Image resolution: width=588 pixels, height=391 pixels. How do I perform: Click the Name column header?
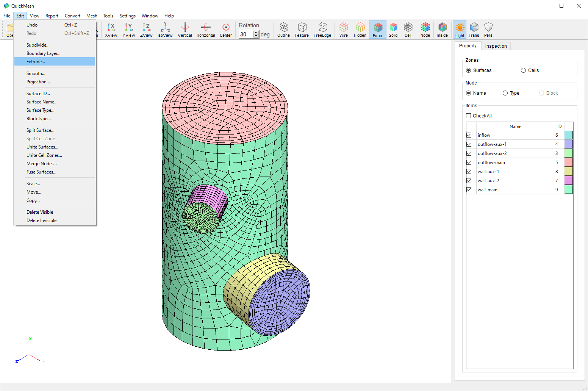click(x=515, y=127)
